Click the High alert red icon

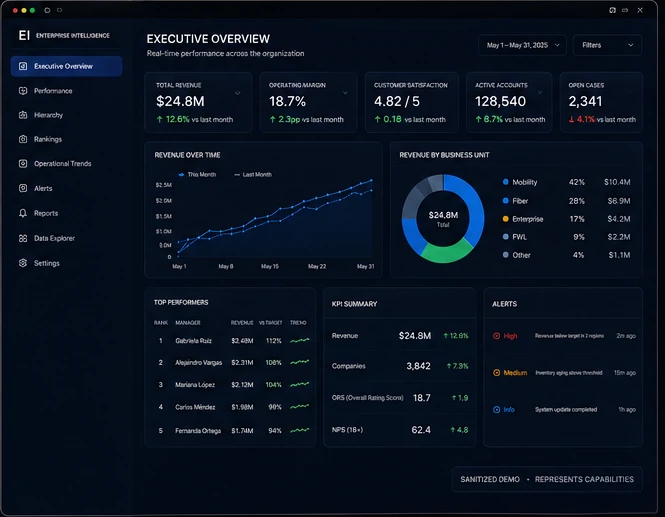point(496,336)
